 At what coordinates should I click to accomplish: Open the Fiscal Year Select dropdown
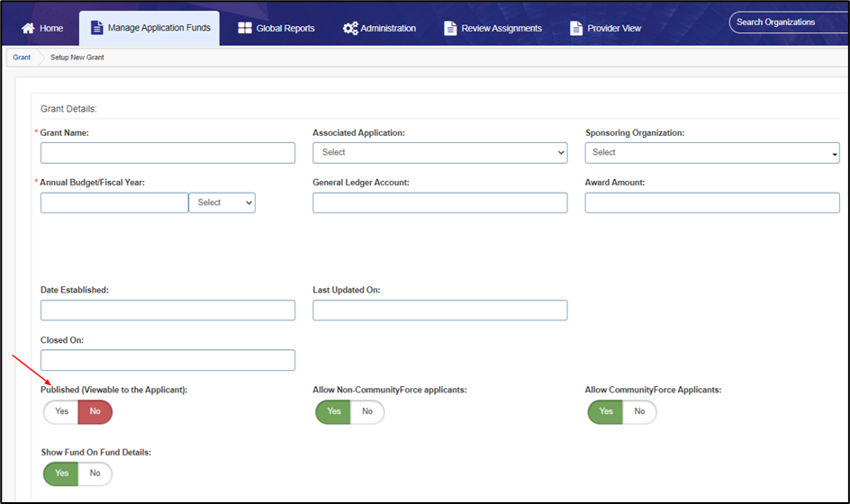click(x=222, y=202)
